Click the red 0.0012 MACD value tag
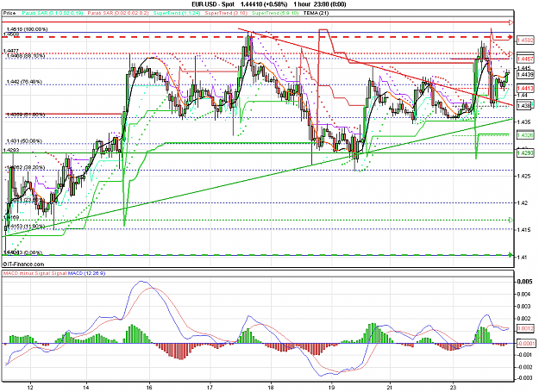The image size is (539, 392). [x=525, y=329]
